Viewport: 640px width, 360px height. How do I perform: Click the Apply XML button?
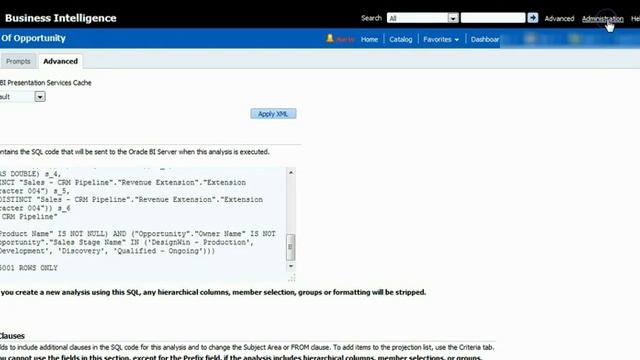click(x=273, y=114)
